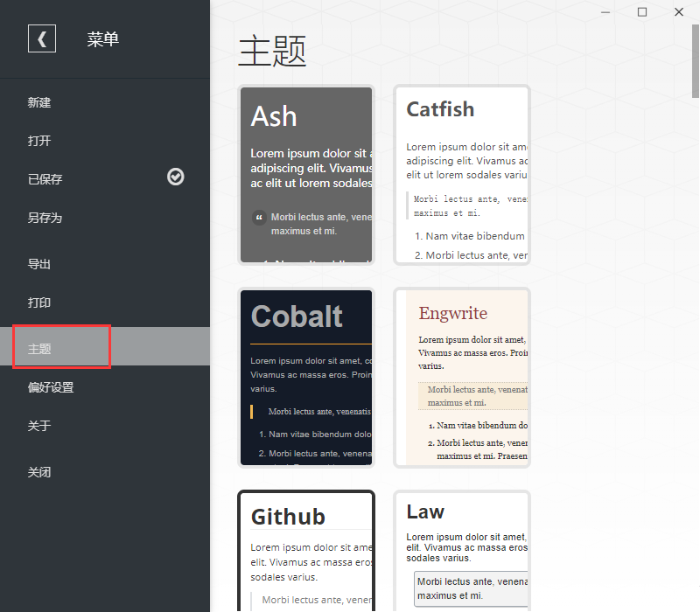This screenshot has width=700, height=612.
Task: Pick the Engwrite theme preview
Action: pyautogui.click(x=462, y=378)
